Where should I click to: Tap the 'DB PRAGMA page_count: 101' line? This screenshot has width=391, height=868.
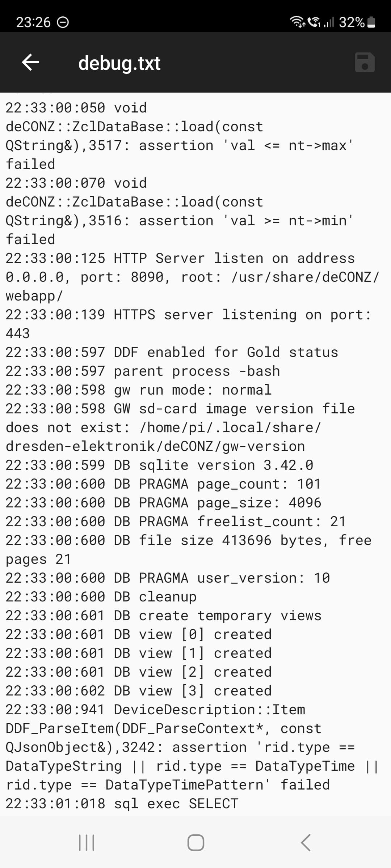pos(163,484)
